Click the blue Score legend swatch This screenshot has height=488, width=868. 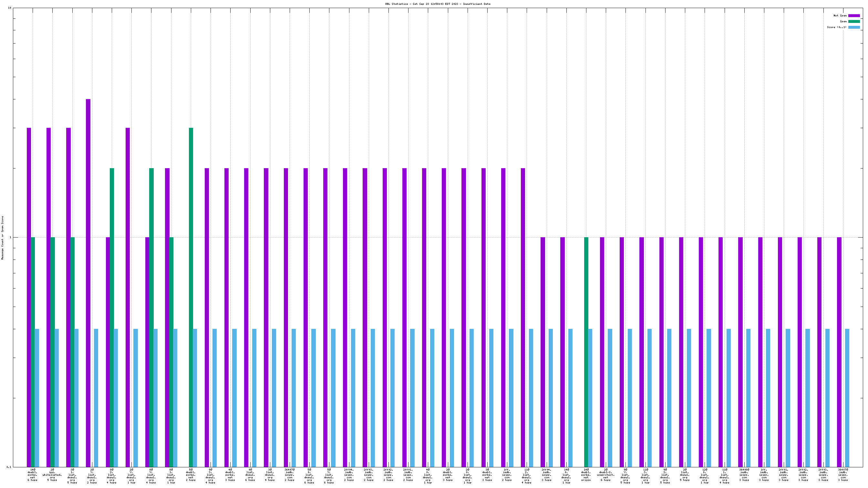click(x=854, y=27)
